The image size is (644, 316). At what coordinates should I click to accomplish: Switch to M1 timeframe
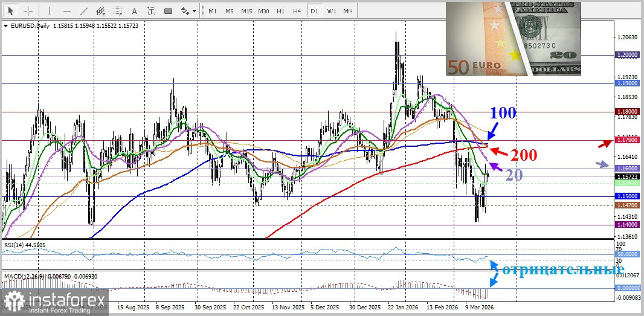click(213, 11)
